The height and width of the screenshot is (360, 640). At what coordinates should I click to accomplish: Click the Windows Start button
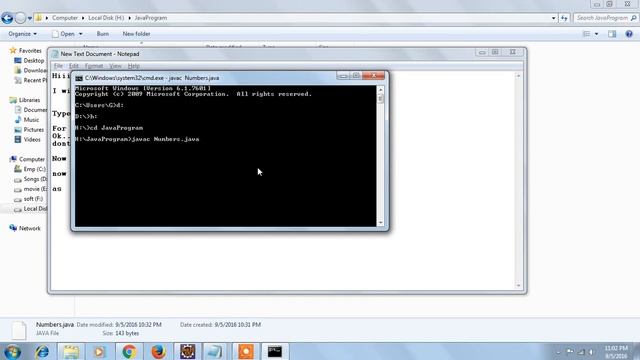click(x=13, y=351)
